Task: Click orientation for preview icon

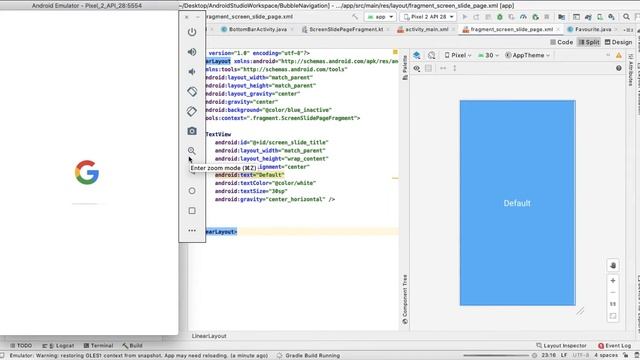Action: [431, 55]
